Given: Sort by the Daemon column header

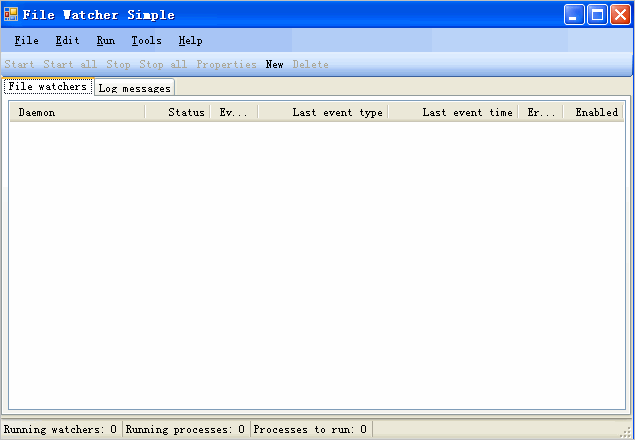Looking at the screenshot, I should coord(77,112).
